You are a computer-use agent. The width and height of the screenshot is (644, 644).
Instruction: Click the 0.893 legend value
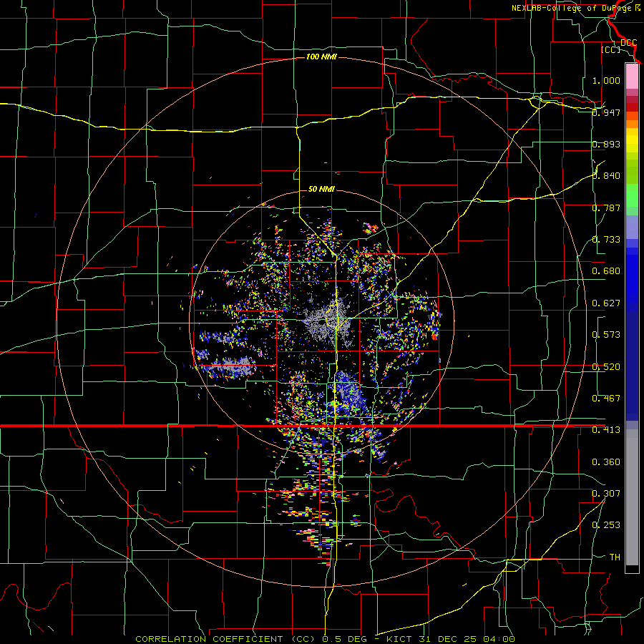tap(606, 144)
